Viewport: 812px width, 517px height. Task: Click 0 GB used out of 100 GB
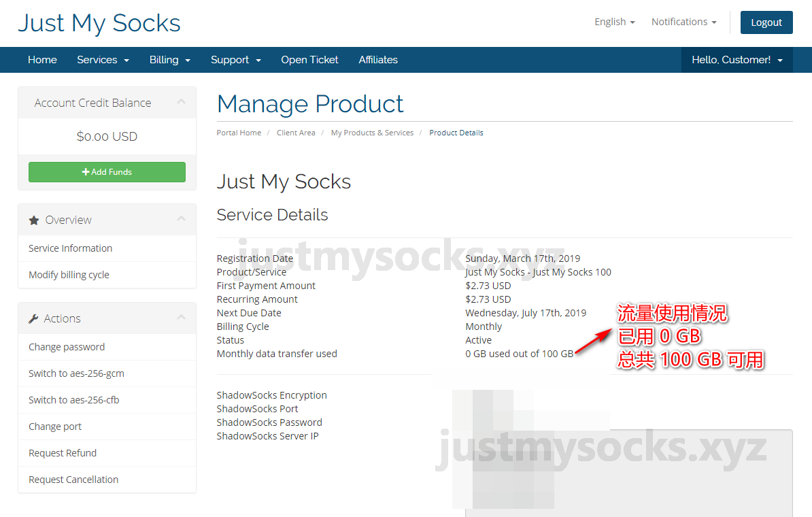tap(520, 354)
